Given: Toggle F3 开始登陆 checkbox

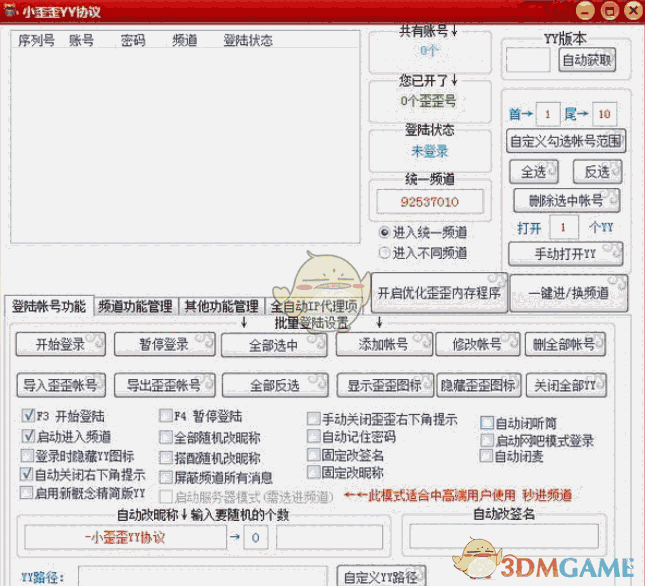Looking at the screenshot, I should (x=28, y=415).
